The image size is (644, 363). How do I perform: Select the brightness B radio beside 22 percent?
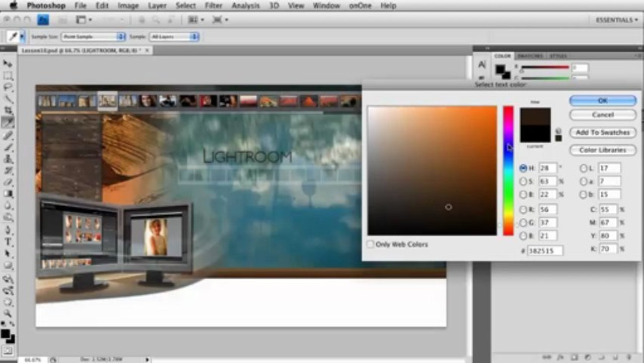[523, 195]
